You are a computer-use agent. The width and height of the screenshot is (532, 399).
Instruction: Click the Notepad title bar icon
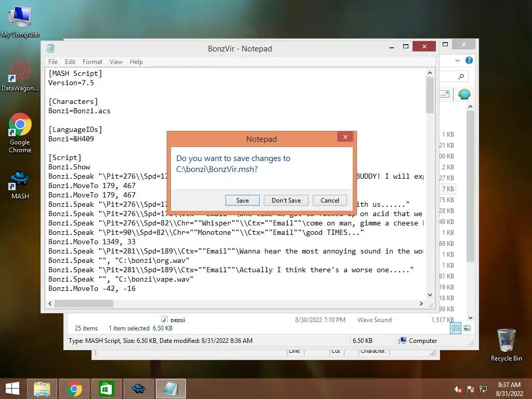(50, 48)
